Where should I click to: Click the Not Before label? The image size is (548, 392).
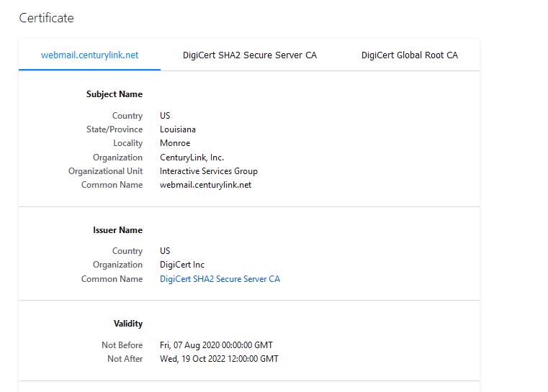(x=122, y=345)
